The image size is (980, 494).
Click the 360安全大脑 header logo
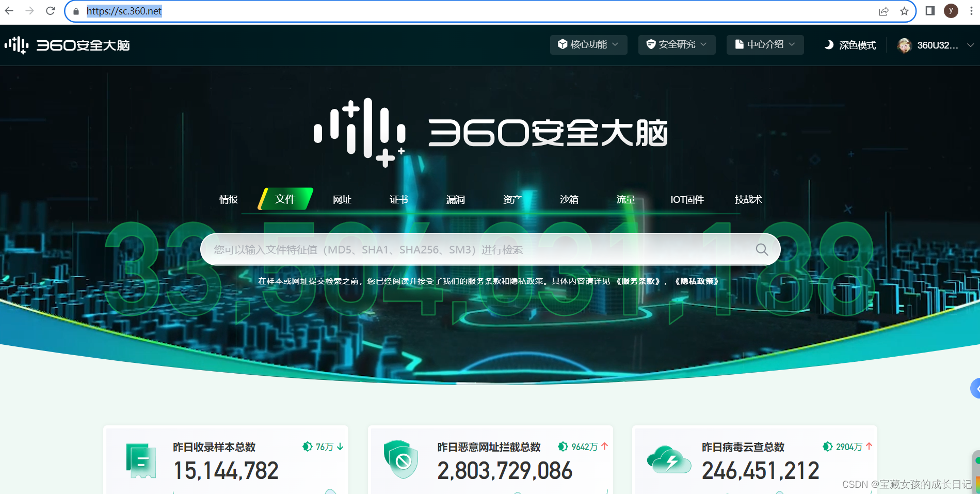coord(68,45)
